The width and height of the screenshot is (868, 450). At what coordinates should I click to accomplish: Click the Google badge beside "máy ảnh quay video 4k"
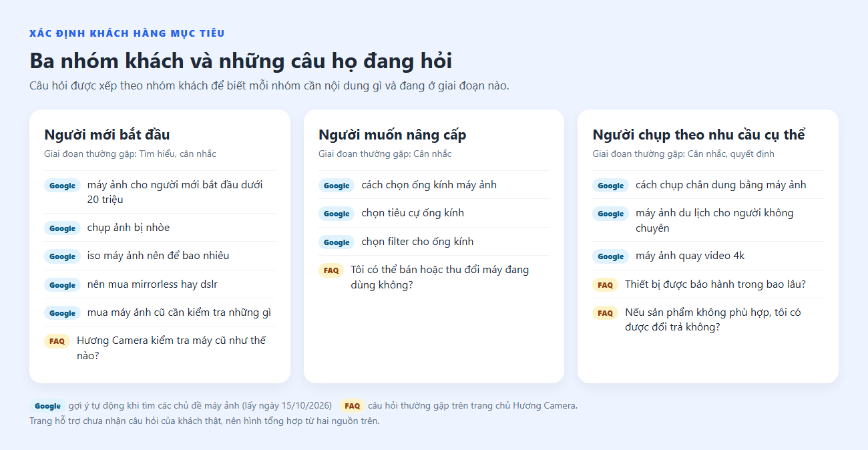point(610,256)
